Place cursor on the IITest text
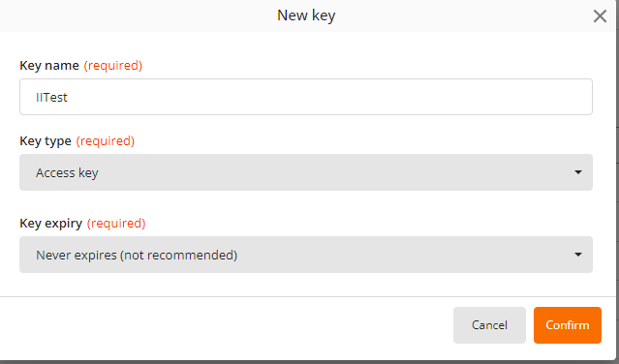The width and height of the screenshot is (619, 364). (51, 97)
